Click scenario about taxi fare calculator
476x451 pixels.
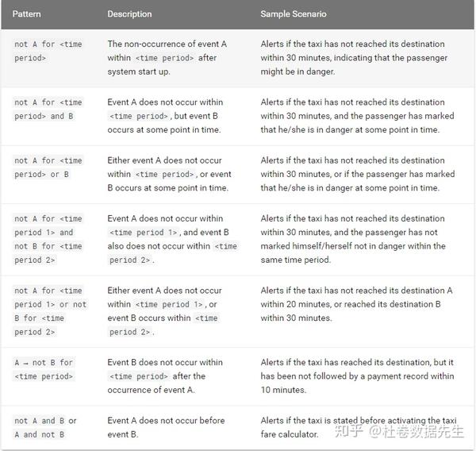pyautogui.click(x=359, y=427)
